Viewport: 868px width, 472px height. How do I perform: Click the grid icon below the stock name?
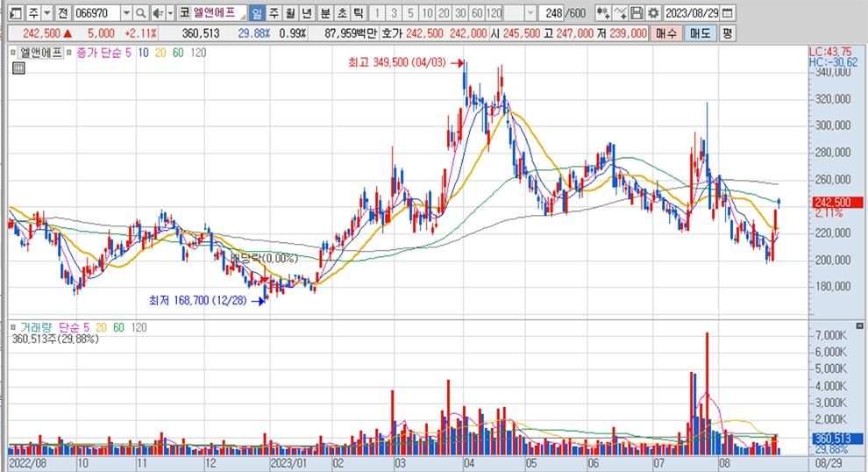click(18, 69)
